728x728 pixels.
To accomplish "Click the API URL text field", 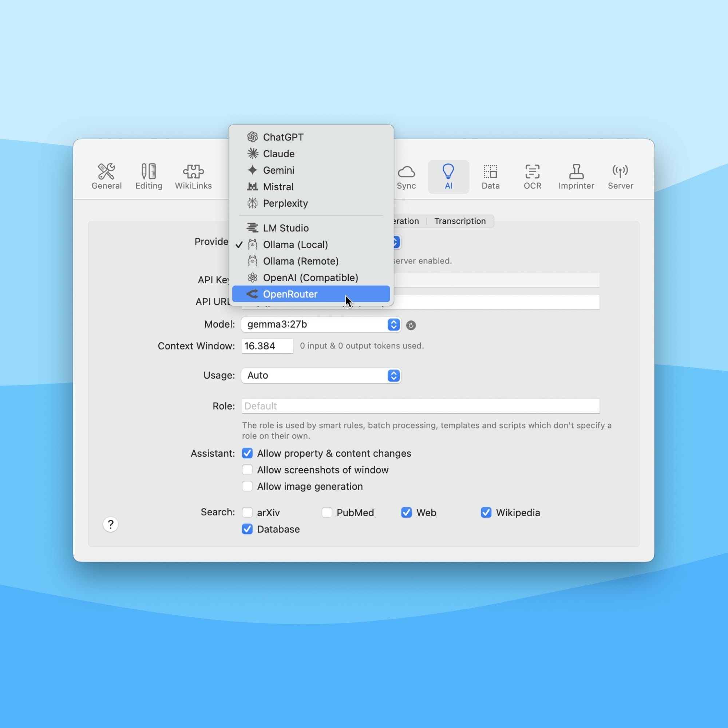I will [496, 302].
